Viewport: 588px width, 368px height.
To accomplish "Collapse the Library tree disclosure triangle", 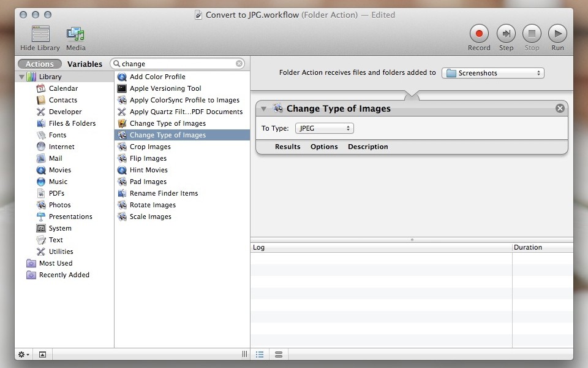I will point(22,77).
